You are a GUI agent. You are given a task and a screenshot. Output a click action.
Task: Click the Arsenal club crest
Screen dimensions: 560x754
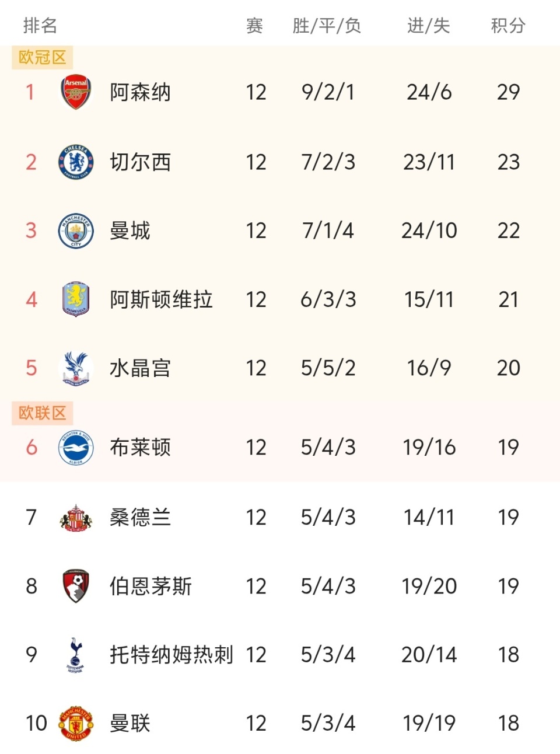[76, 92]
